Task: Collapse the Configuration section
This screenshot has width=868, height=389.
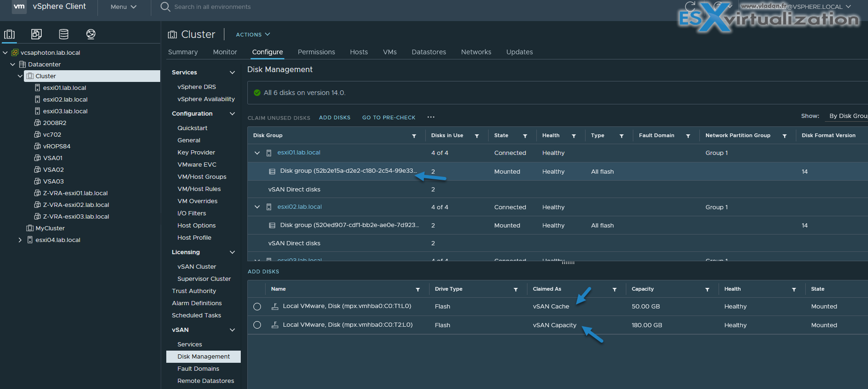Action: [232, 114]
